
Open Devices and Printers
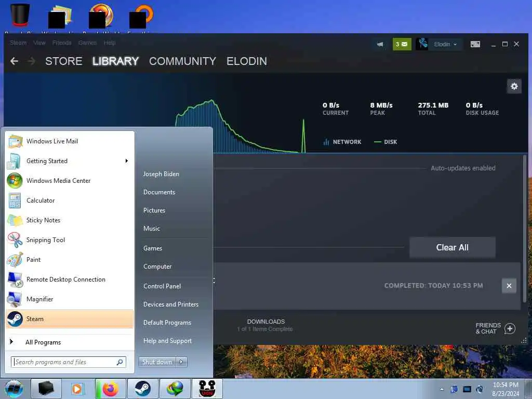pos(171,304)
